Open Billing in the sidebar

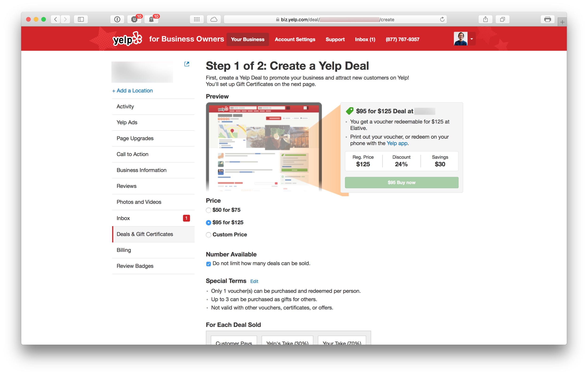pyautogui.click(x=153, y=250)
